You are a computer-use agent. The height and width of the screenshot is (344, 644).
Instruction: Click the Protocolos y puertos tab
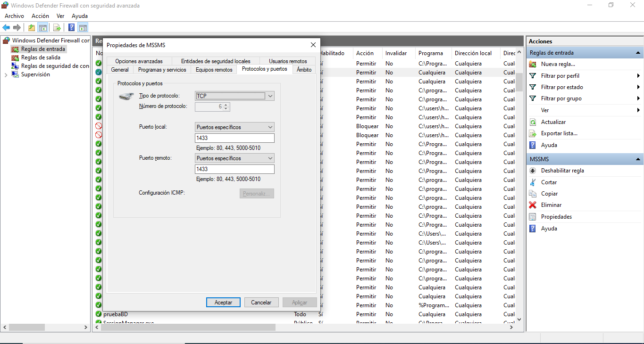pyautogui.click(x=265, y=69)
